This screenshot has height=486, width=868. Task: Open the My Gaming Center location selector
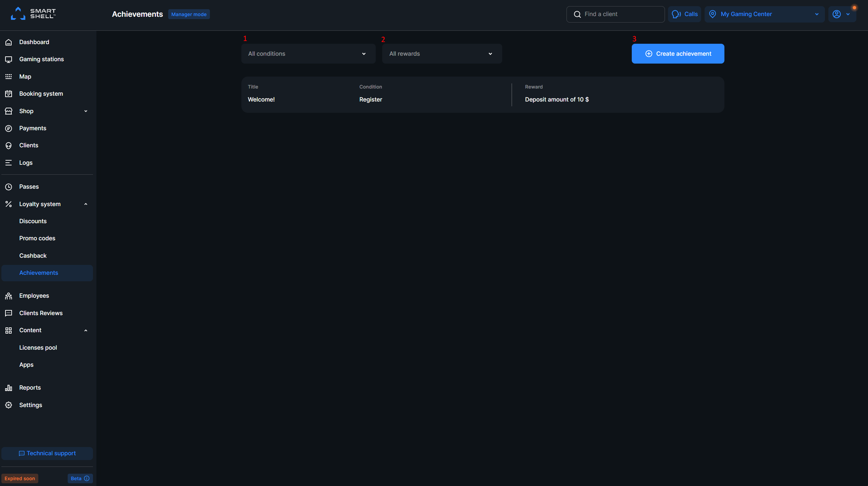(764, 14)
